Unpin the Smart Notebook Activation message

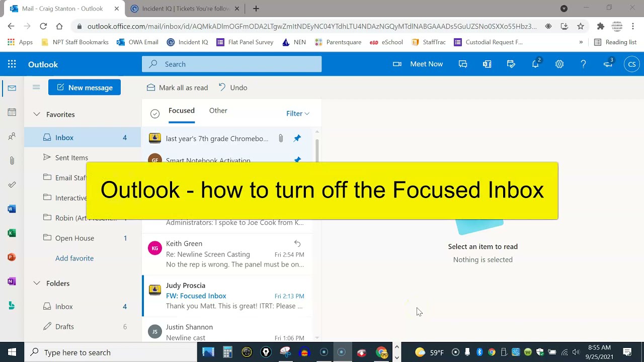point(297,160)
